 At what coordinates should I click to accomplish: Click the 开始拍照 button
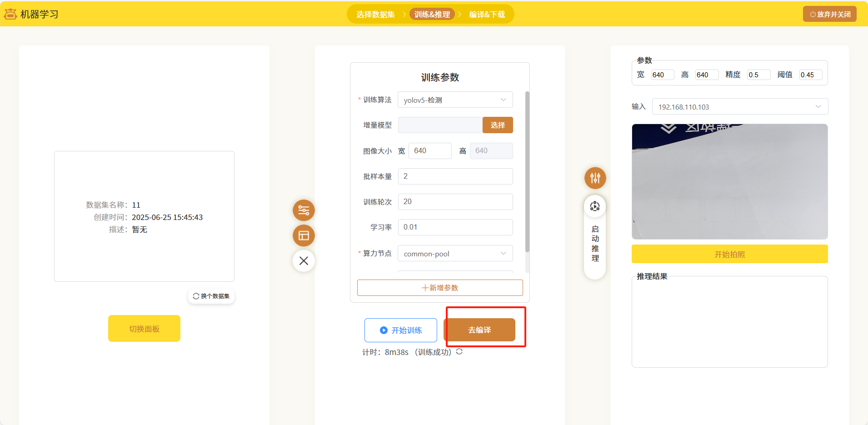click(729, 254)
